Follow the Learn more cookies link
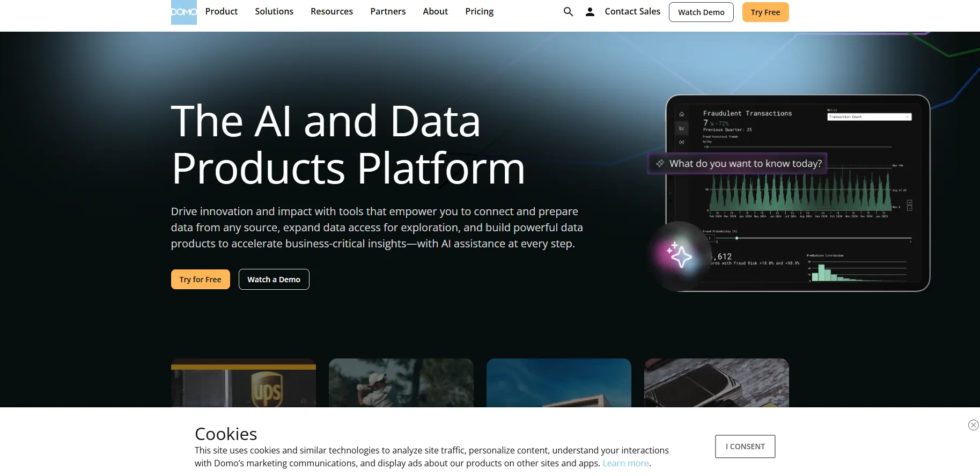980x476 pixels. (x=625, y=464)
